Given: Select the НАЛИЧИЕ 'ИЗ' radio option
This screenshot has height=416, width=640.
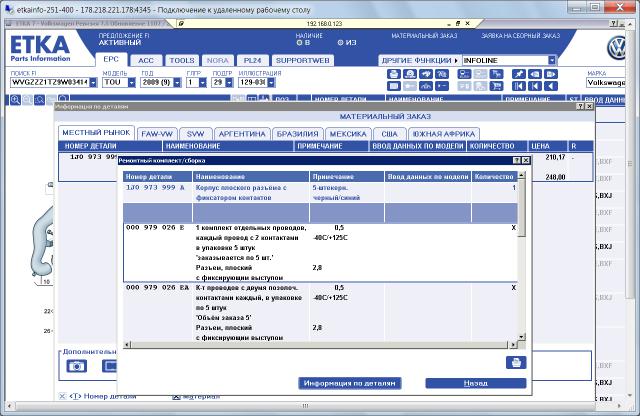Looking at the screenshot, I should pyautogui.click(x=340, y=42).
